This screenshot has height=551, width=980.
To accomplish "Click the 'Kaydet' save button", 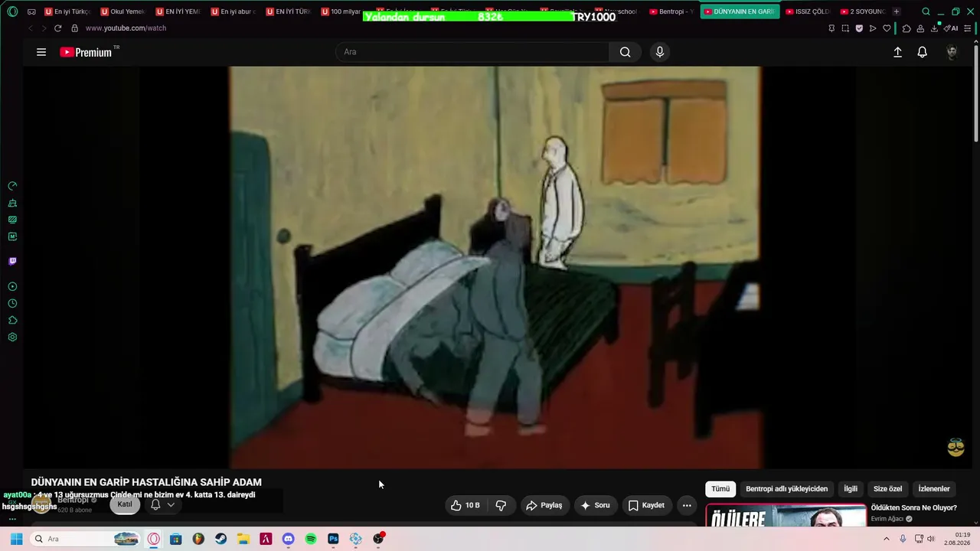I will pyautogui.click(x=647, y=505).
